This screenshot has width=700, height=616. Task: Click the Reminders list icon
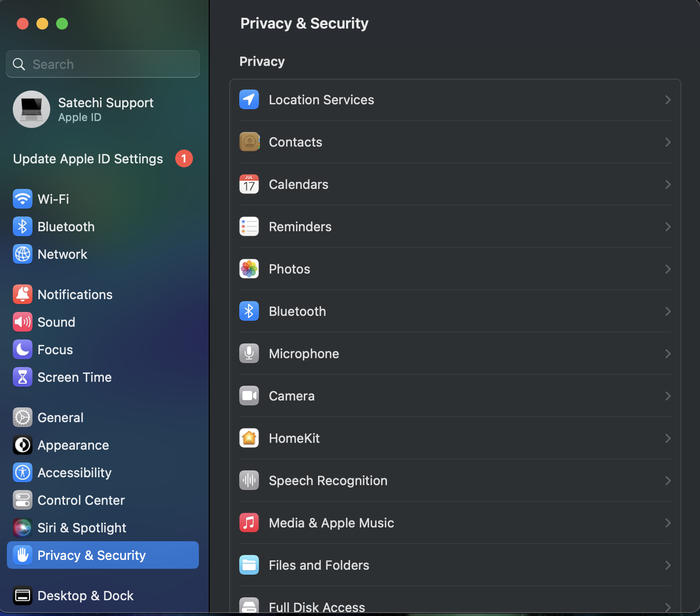coord(249,227)
